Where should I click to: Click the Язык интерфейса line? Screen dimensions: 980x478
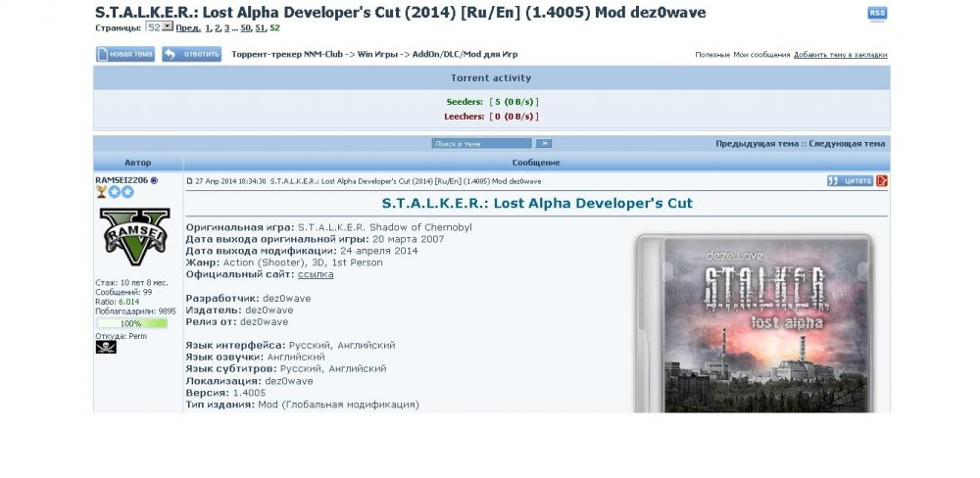[x=291, y=345]
